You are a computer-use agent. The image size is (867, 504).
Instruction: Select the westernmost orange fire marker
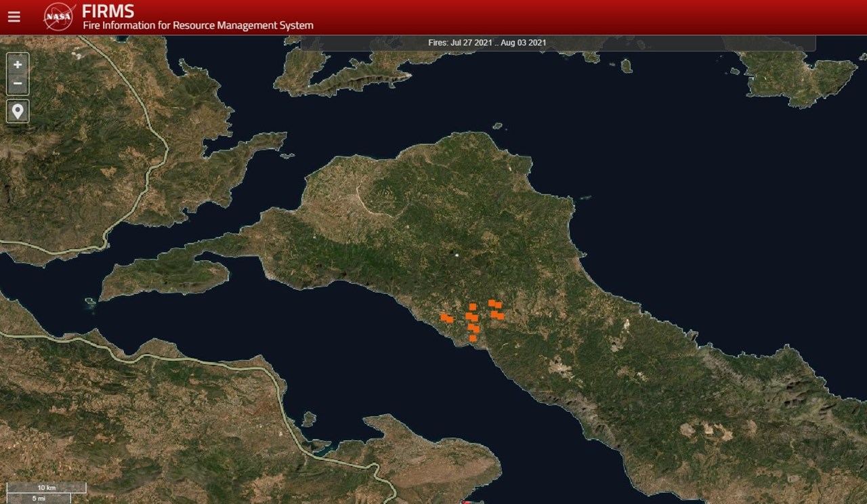point(446,318)
